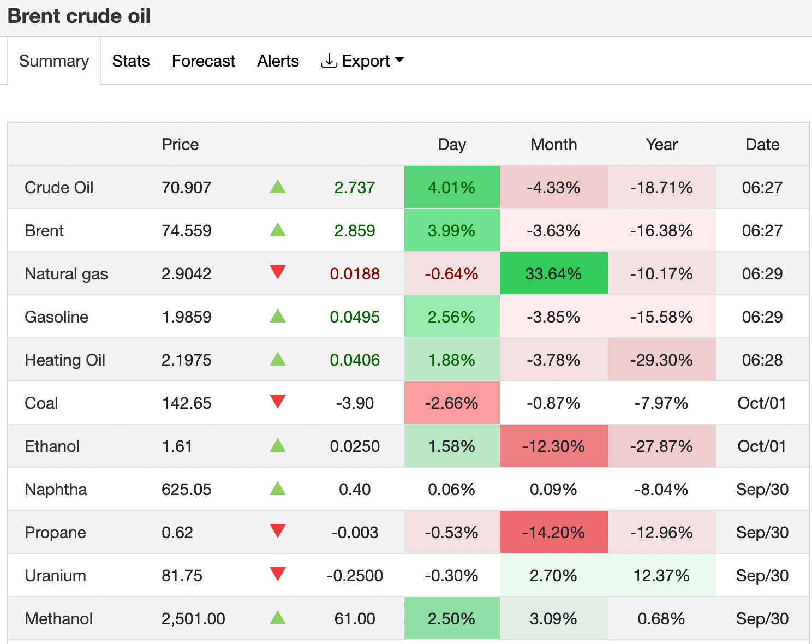Open the Summary tab
The width and height of the screenshot is (812, 644).
click(53, 61)
